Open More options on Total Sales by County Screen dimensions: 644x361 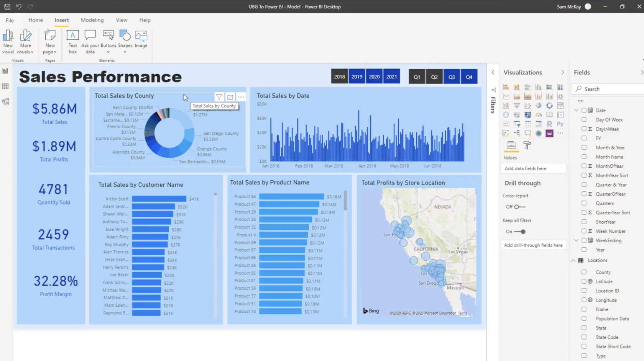click(x=241, y=97)
